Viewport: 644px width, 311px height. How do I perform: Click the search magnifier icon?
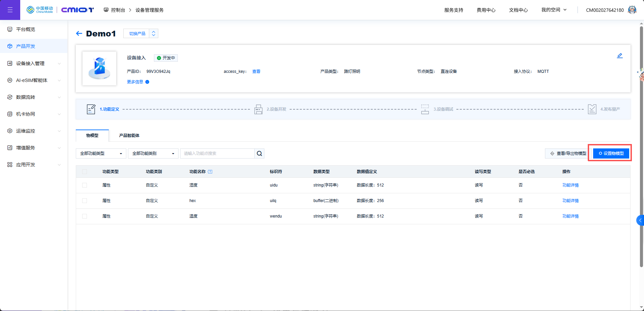(x=259, y=153)
